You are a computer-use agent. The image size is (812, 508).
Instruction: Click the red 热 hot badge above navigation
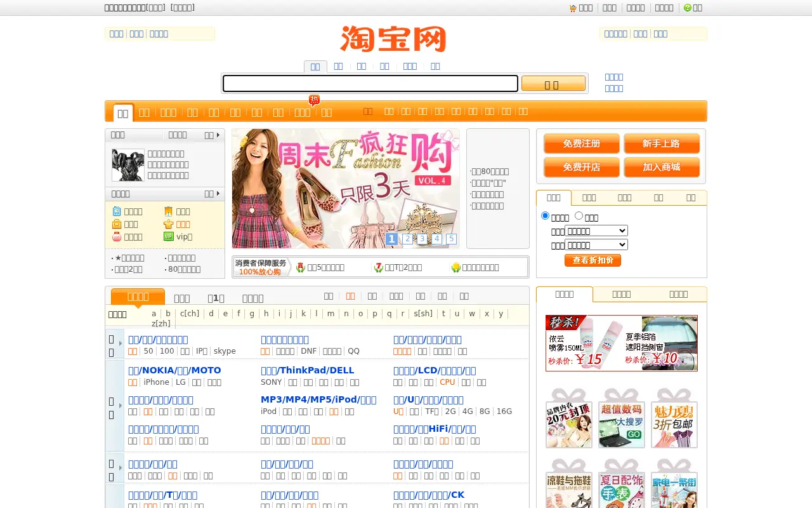314,100
